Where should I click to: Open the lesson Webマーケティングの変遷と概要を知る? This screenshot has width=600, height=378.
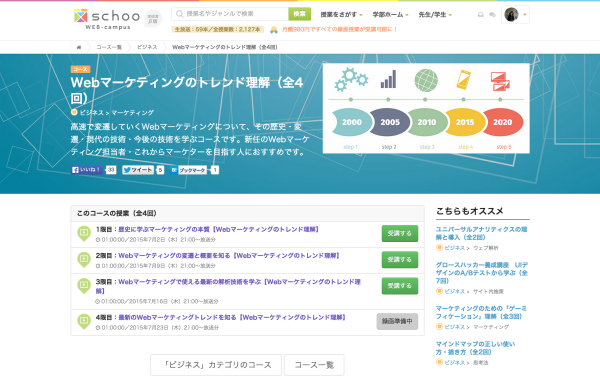[x=229, y=256]
